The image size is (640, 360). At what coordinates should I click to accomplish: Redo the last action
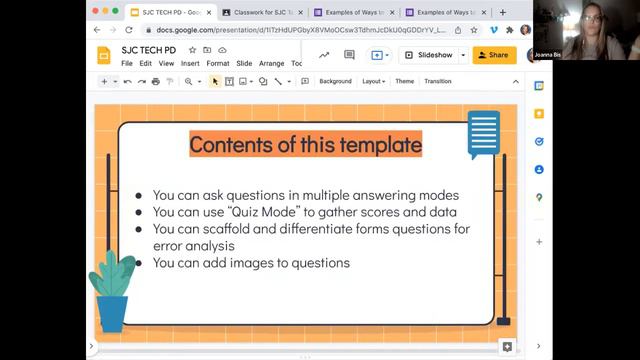[142, 82]
